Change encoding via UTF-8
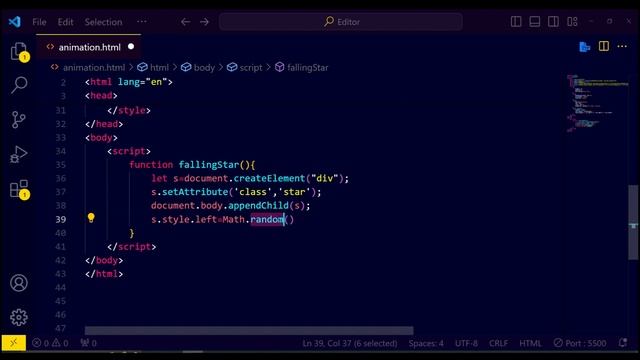Screen dimensions: 640x360 click(466, 343)
